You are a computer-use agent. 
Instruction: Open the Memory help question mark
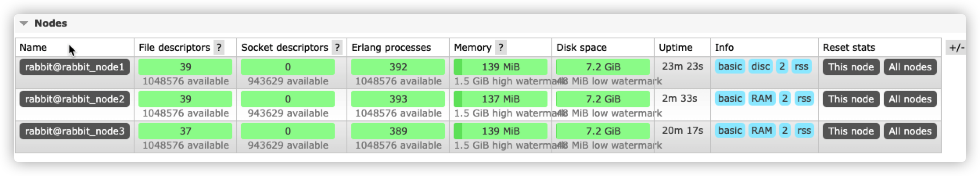click(x=501, y=48)
